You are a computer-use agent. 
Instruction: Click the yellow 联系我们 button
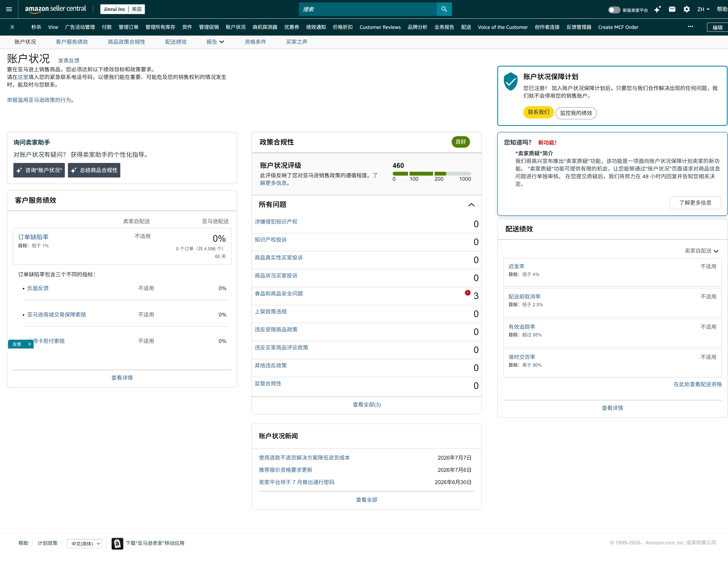click(x=538, y=112)
